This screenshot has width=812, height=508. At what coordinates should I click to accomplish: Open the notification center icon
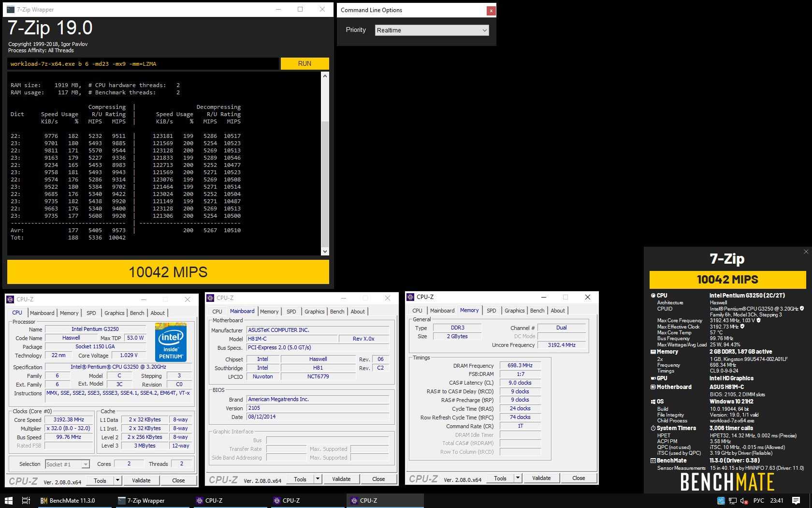[796, 501]
